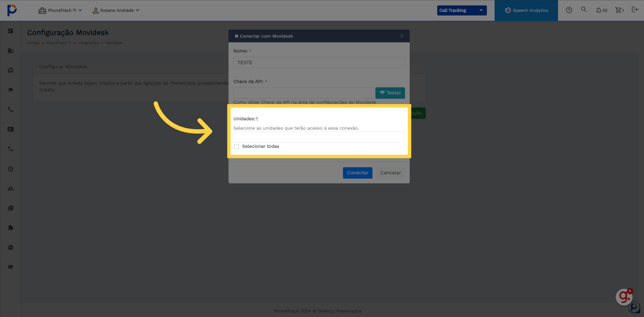644x317 pixels.
Task: Click the PhoneTrack logo in the header
Action: [x=12, y=10]
